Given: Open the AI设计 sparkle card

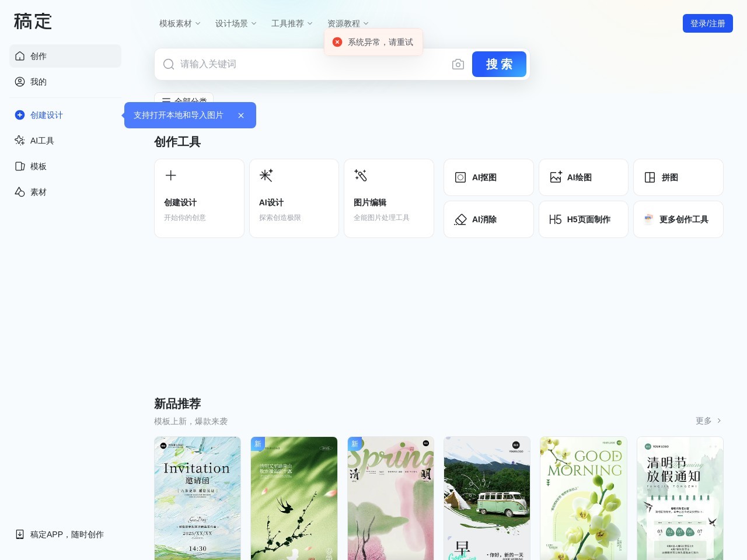Looking at the screenshot, I should 294,198.
